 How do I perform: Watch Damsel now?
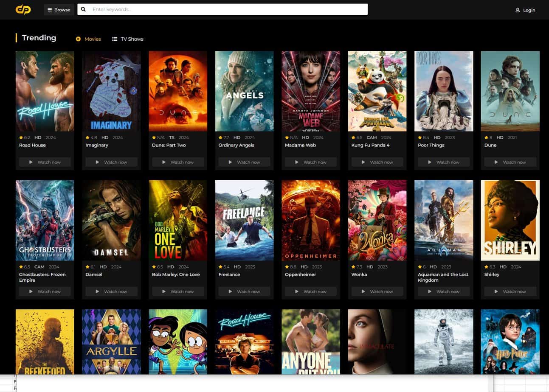coord(111,291)
